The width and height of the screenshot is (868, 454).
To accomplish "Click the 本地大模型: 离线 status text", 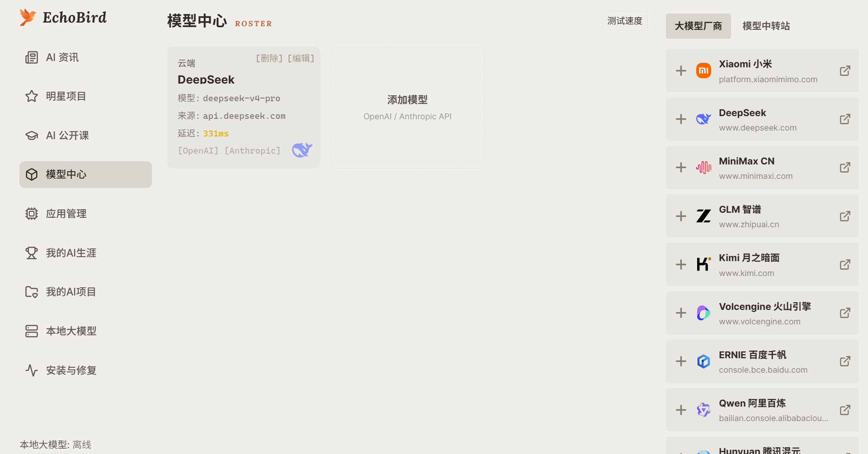I will pos(56,445).
